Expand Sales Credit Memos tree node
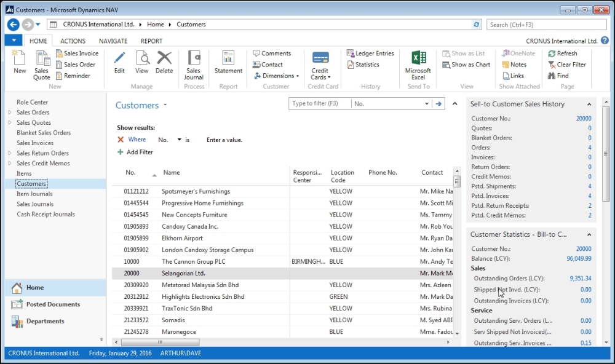 [x=10, y=163]
